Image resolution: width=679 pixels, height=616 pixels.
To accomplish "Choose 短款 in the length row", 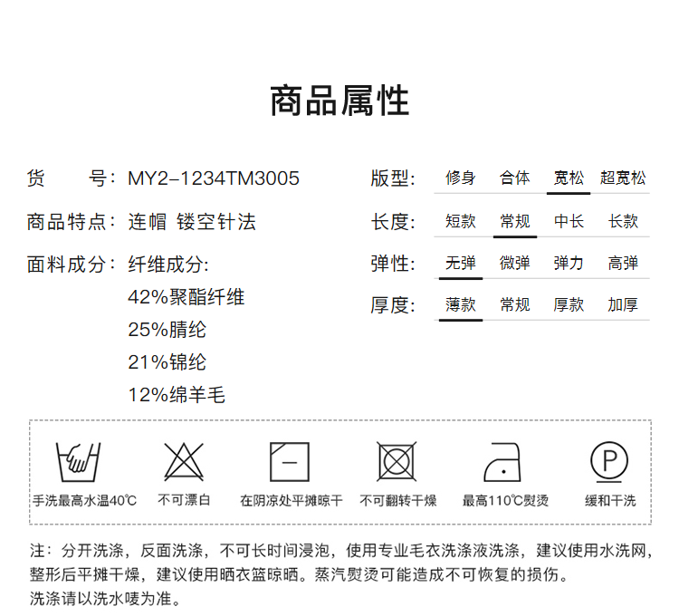I will coord(460,221).
